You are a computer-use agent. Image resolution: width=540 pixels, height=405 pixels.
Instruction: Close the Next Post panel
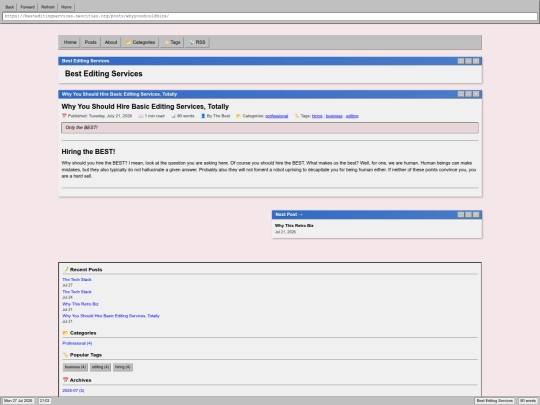pyautogui.click(x=476, y=215)
